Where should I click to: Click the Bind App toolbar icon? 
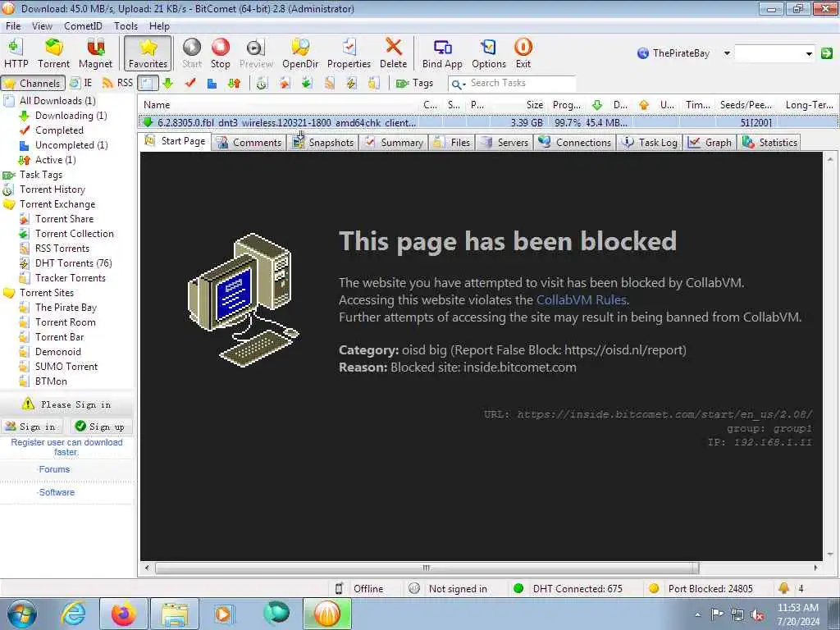coord(442,53)
